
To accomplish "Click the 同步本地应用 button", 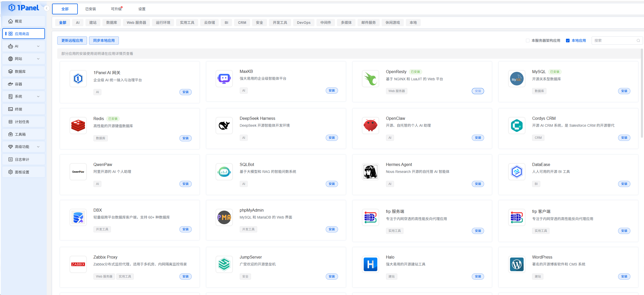I will tap(104, 41).
